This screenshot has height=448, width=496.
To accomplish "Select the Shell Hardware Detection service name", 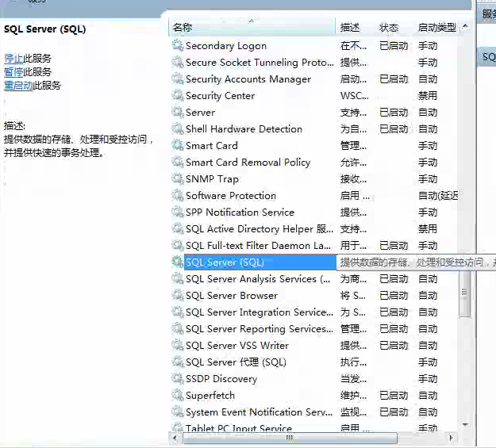I will (244, 129).
